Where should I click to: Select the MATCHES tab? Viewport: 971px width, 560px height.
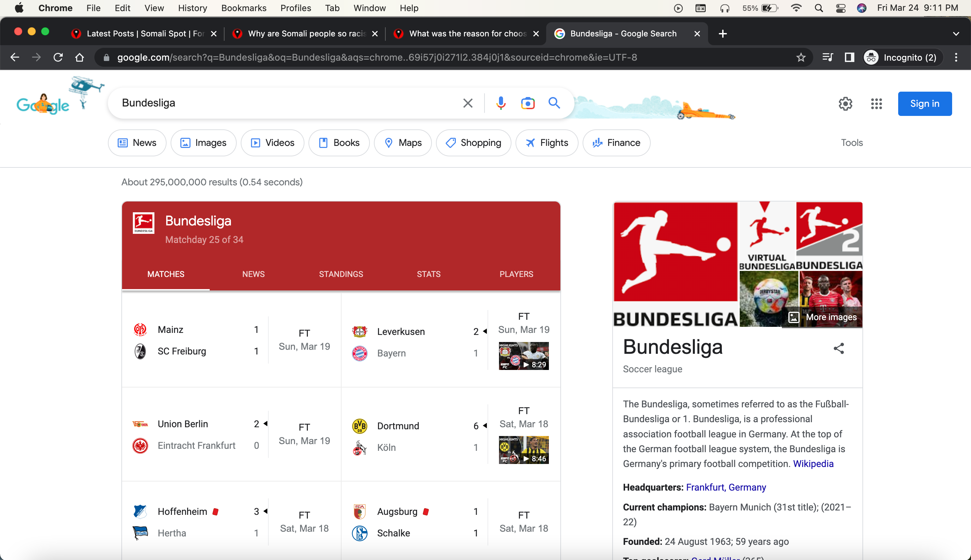166,274
